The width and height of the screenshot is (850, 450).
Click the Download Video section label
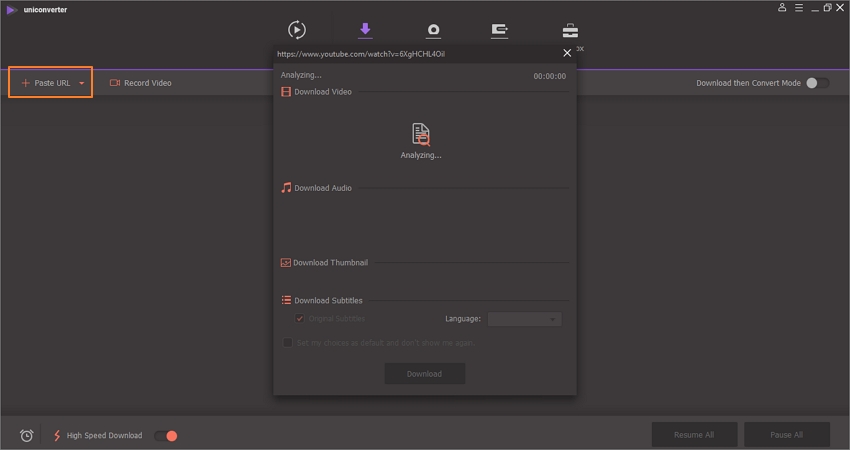(x=323, y=92)
